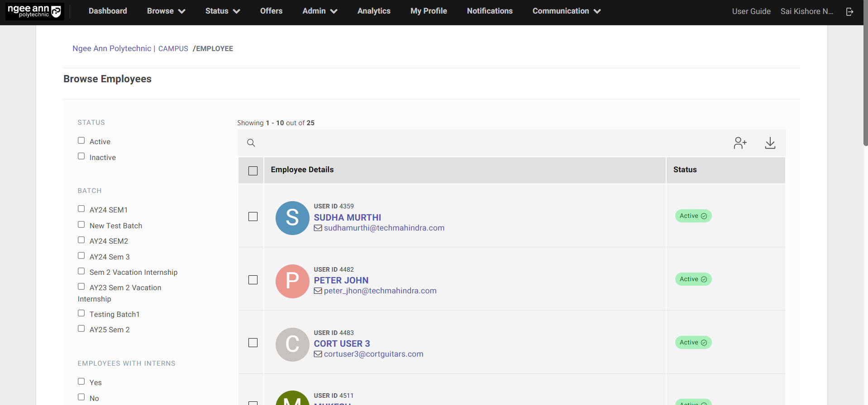Screen dimensions: 868x405
Task: Go to the Analytics menu item
Action: [374, 11]
